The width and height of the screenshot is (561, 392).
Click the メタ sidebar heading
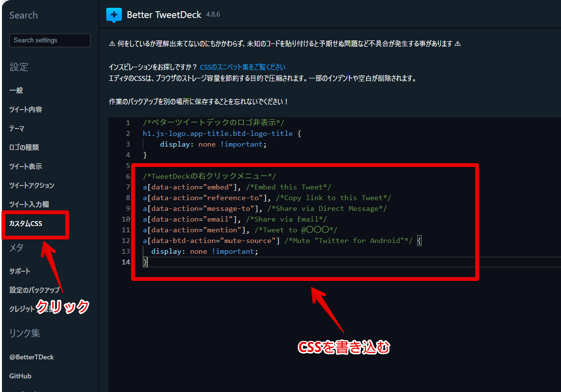point(16,247)
